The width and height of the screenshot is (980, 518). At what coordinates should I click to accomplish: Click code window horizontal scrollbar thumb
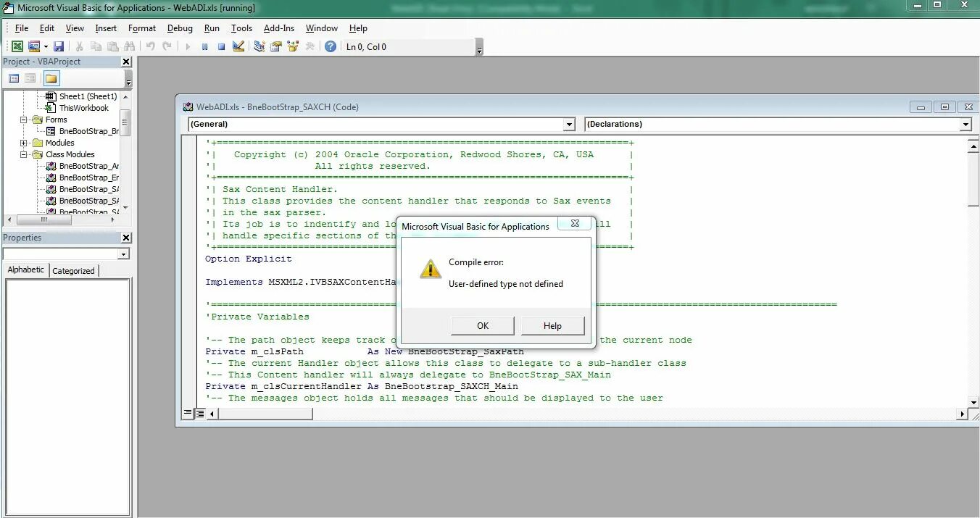(x=265, y=414)
